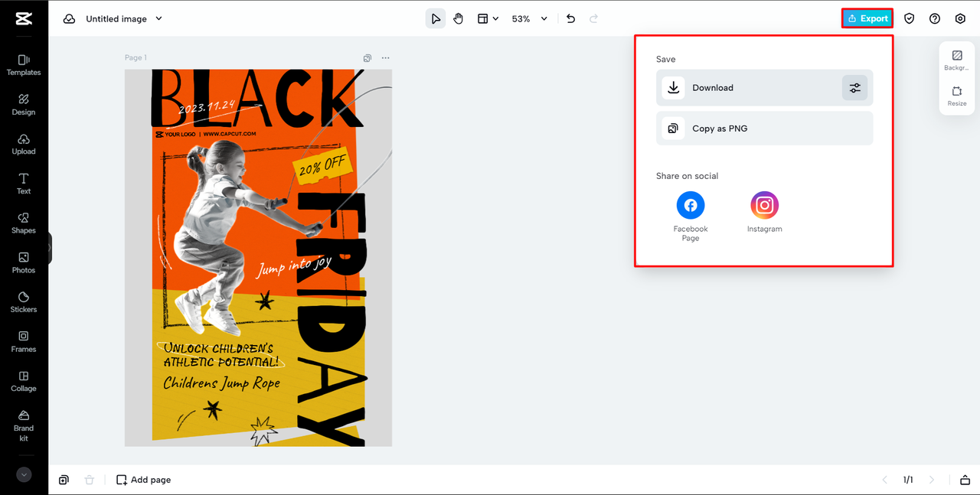Image resolution: width=980 pixels, height=495 pixels.
Task: Open the Stickers panel
Action: coord(24,302)
